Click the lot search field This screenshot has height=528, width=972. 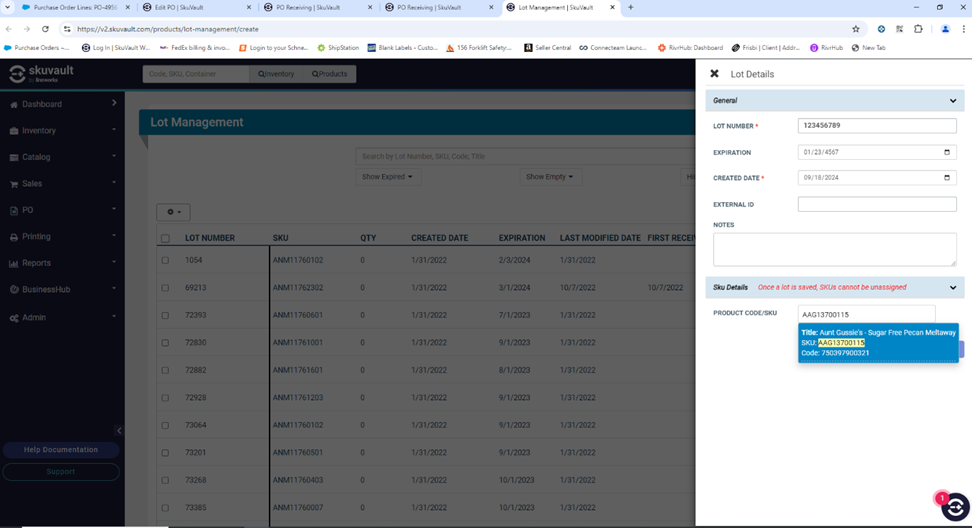point(525,156)
